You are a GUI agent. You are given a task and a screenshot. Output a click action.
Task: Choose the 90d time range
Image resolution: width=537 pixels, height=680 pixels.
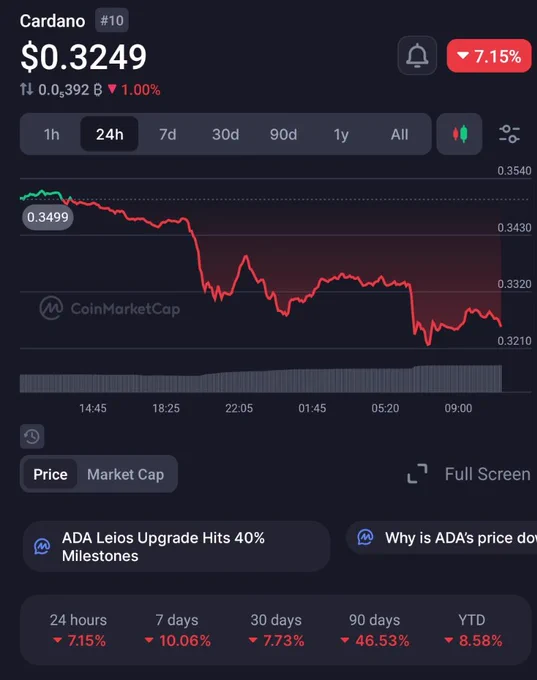(283, 134)
